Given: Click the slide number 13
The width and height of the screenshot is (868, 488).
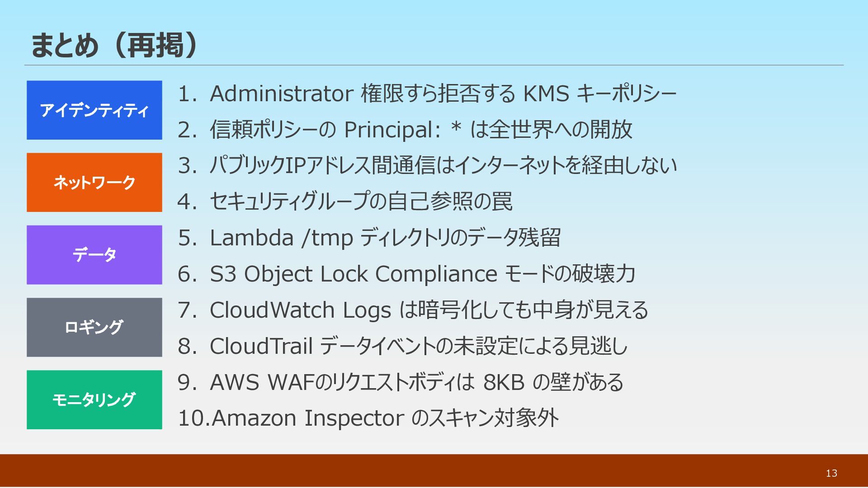Looking at the screenshot, I should 831,473.
